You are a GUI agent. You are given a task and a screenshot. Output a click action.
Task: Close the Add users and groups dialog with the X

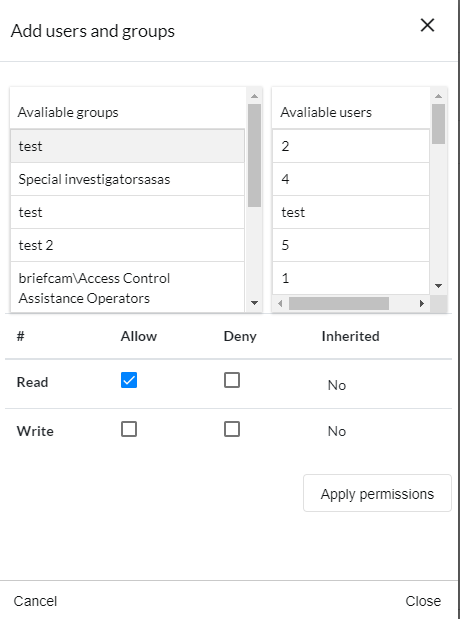tap(427, 25)
